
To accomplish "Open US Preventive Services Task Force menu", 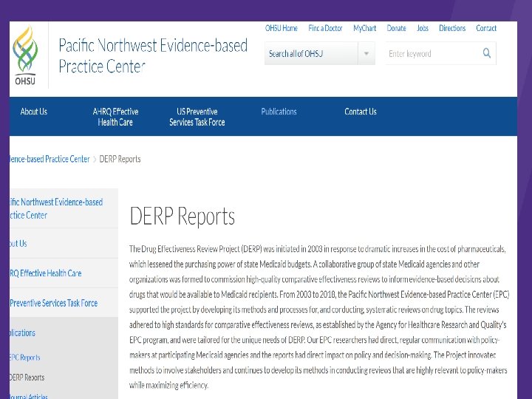I will pos(197,117).
